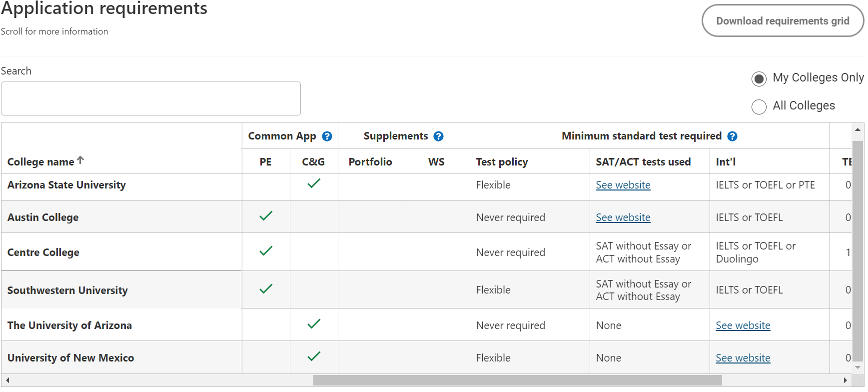Click the Portfolio column header
The height and width of the screenshot is (392, 868).
pos(370,162)
